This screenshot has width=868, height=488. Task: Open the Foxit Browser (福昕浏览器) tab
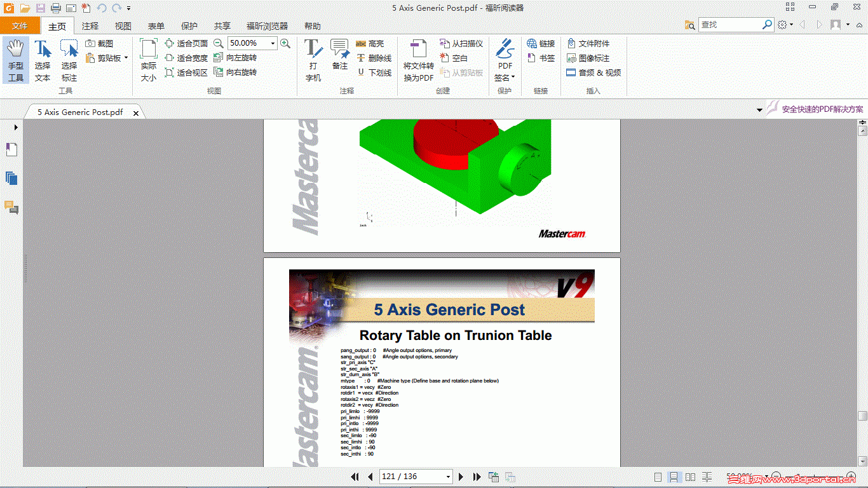(268, 26)
